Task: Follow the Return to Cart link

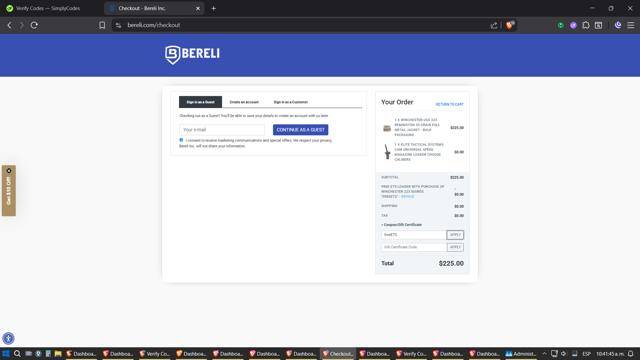Action: coord(449,104)
